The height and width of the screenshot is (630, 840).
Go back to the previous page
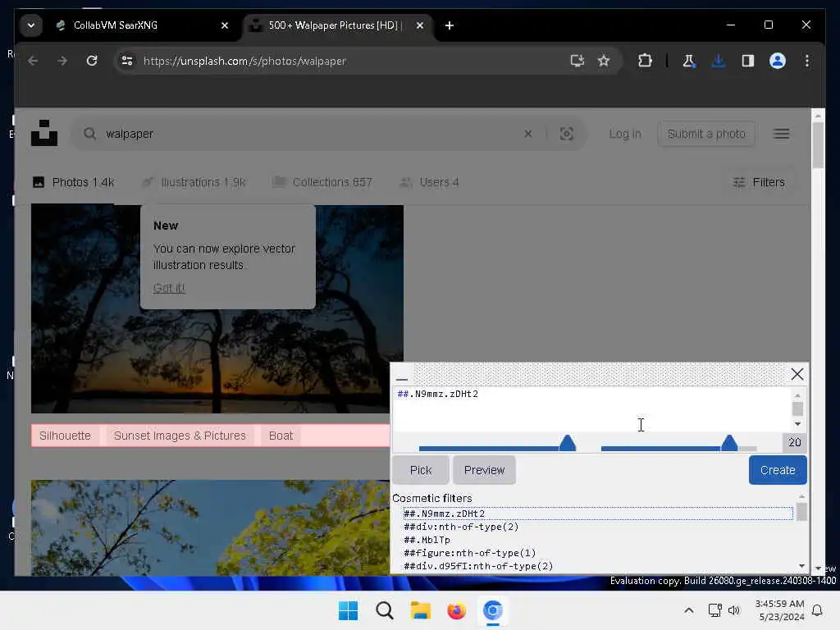33,61
